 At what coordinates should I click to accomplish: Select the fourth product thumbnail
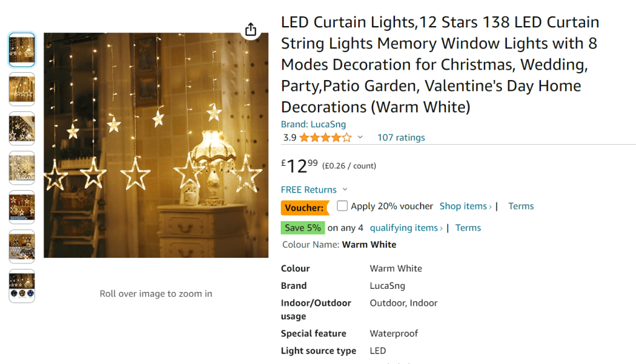click(x=22, y=168)
